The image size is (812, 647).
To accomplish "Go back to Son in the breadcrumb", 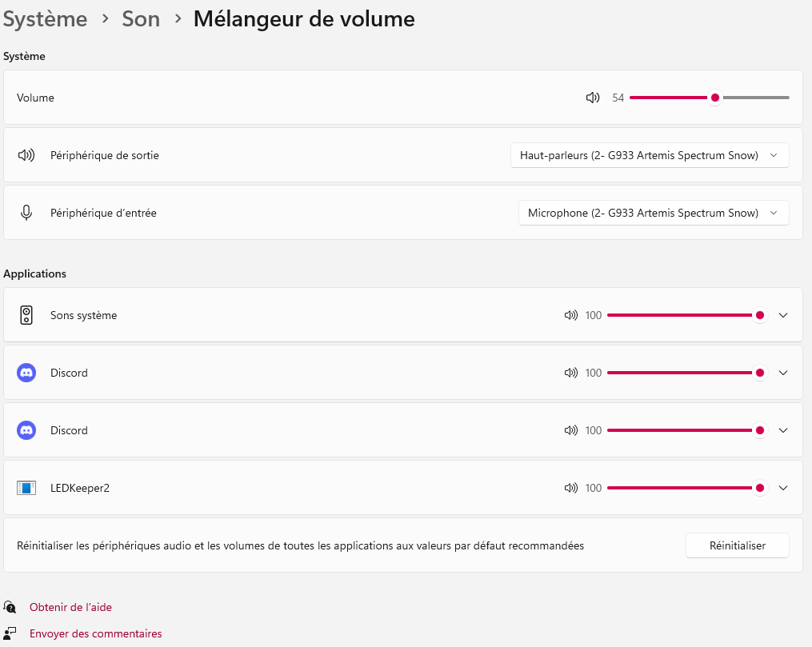I will click(x=141, y=19).
